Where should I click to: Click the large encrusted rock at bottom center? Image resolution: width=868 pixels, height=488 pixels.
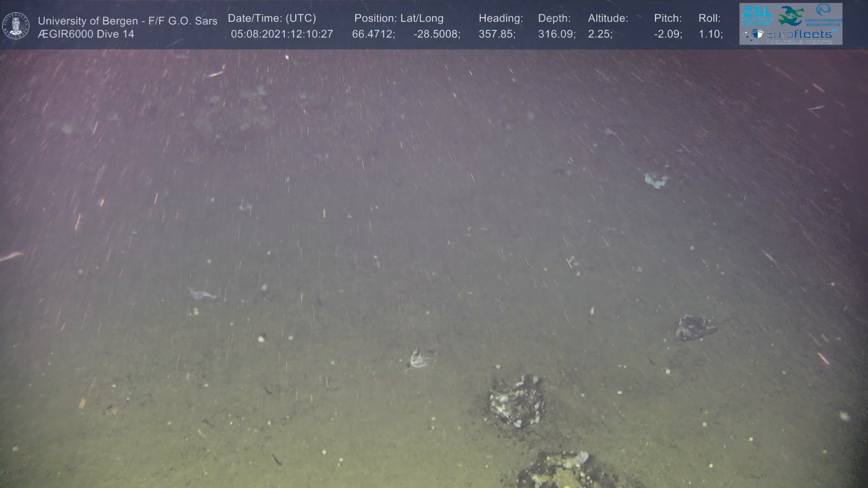[x=517, y=402]
